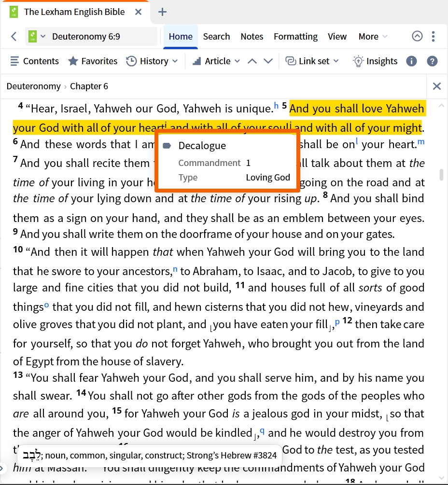Screen dimensions: 448x485
Task: Click footnote q after 'be kindled'
Action: (x=262, y=430)
